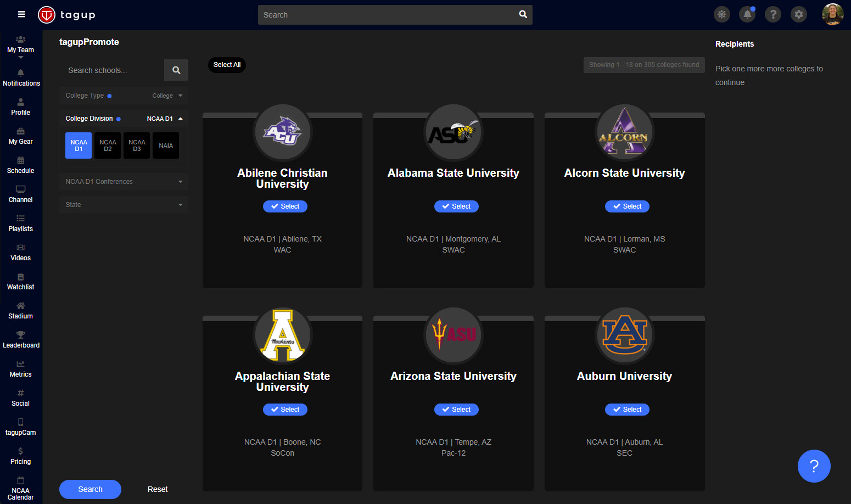This screenshot has height=504, width=851.
Task: Toggle Select for Alabama State University
Action: pyautogui.click(x=456, y=206)
